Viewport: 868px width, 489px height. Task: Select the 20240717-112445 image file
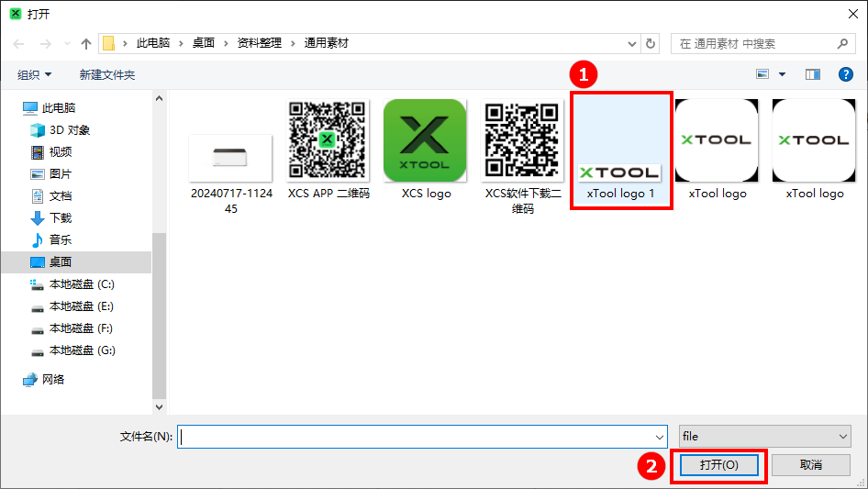[231, 174]
